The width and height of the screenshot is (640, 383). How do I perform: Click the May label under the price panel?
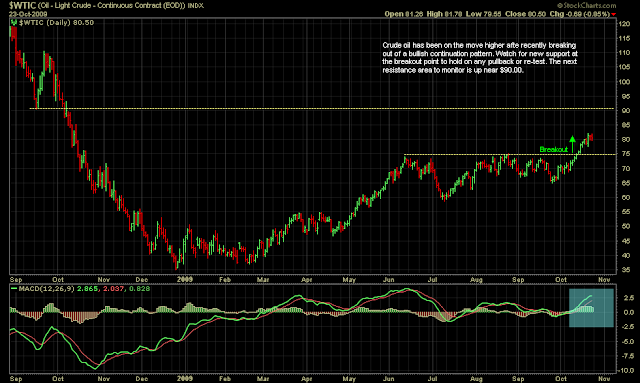[349, 280]
